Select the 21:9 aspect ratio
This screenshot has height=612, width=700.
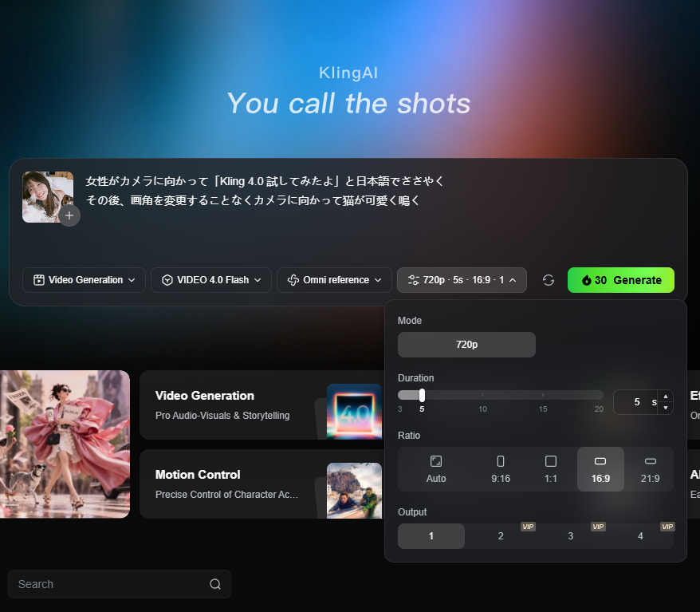(650, 469)
